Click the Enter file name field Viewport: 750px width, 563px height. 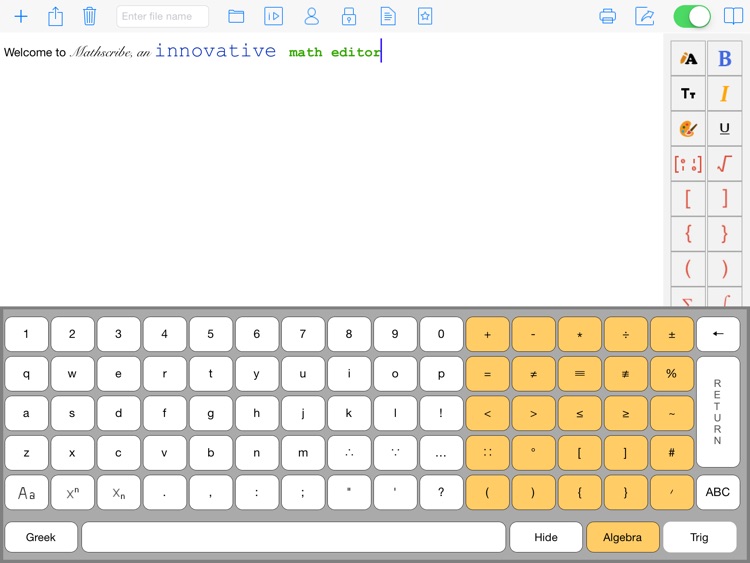pos(163,16)
